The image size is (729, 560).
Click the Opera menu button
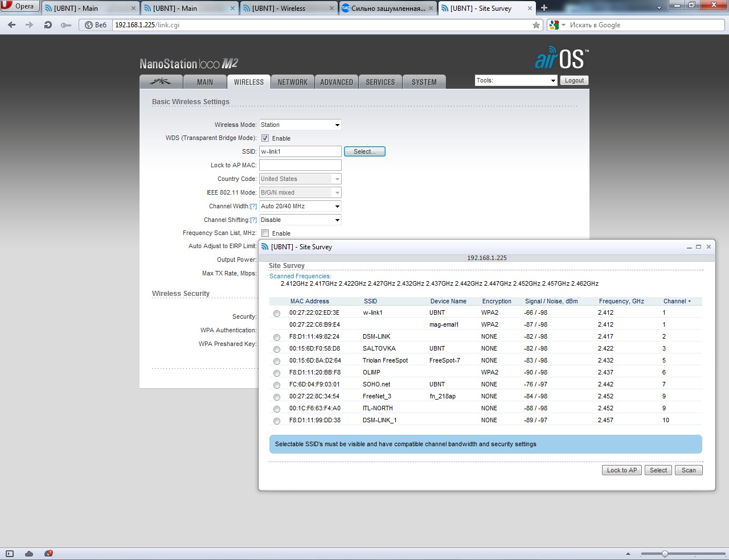18,7
